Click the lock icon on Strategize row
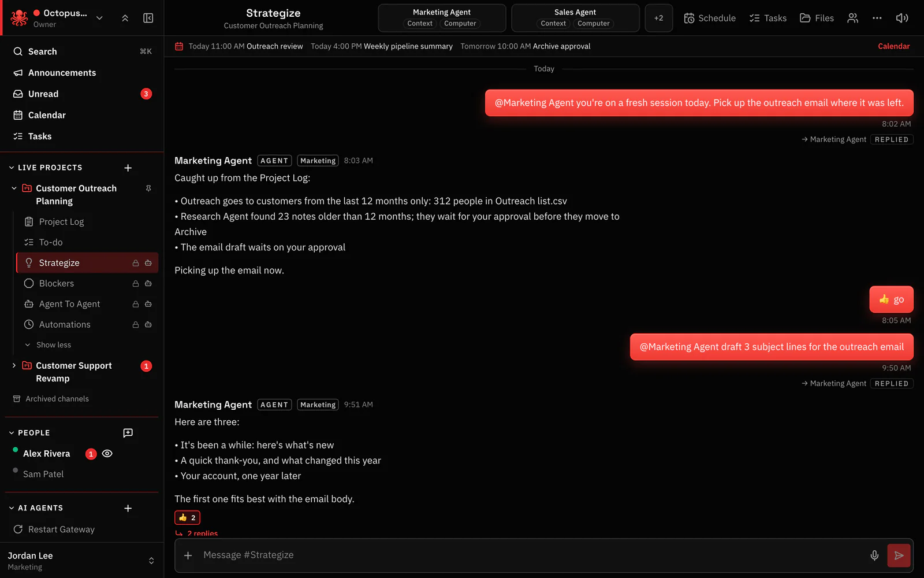Image resolution: width=924 pixels, height=578 pixels. point(136,263)
